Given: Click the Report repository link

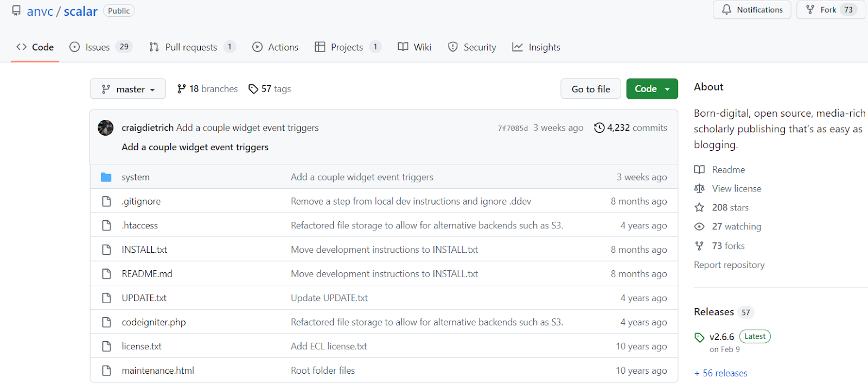Looking at the screenshot, I should [x=729, y=265].
